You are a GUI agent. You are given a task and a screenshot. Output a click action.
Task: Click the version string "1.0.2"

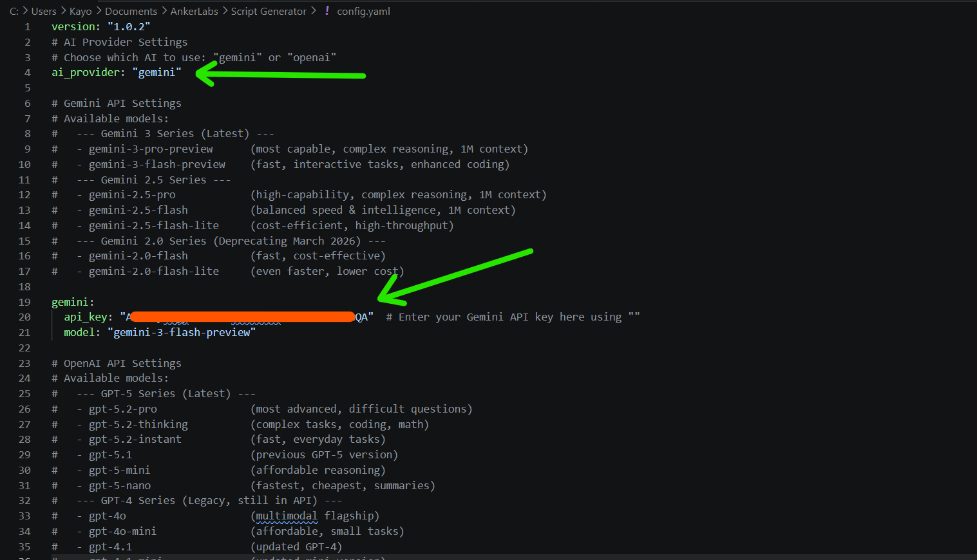pyautogui.click(x=128, y=26)
